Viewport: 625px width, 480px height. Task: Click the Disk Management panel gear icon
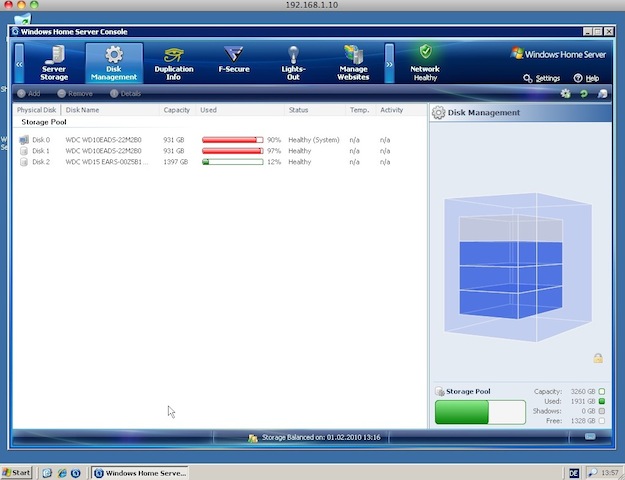point(438,113)
